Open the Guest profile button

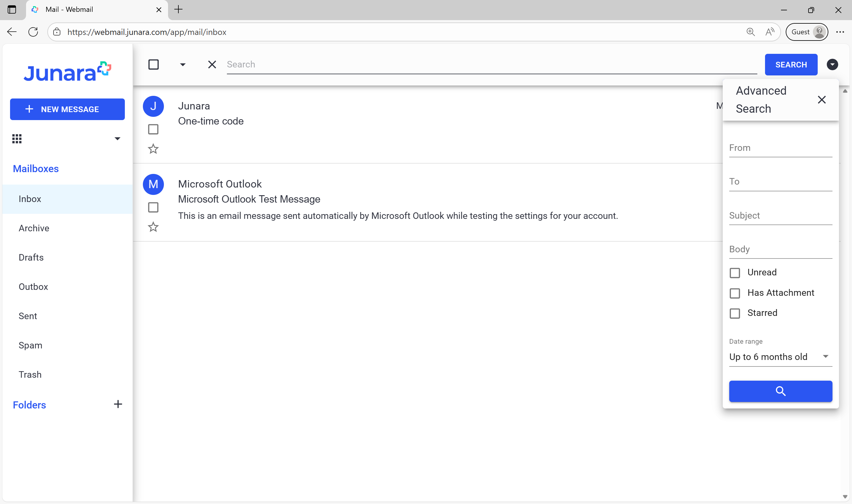[807, 32]
